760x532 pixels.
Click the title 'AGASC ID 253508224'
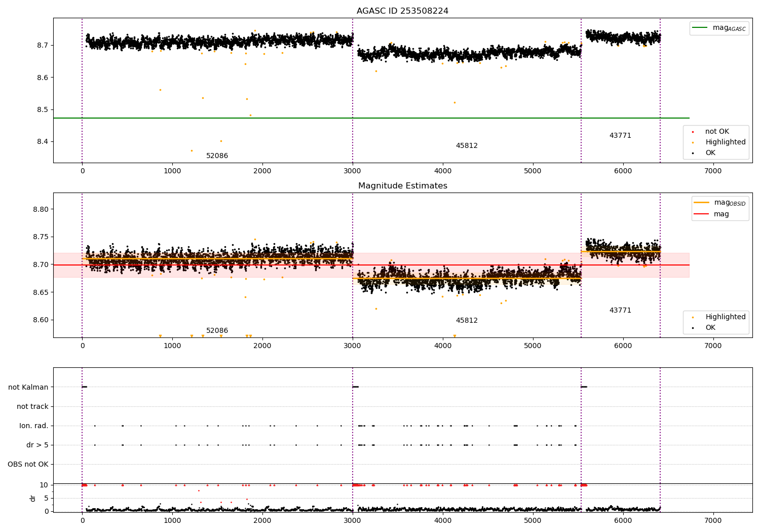tap(402, 11)
